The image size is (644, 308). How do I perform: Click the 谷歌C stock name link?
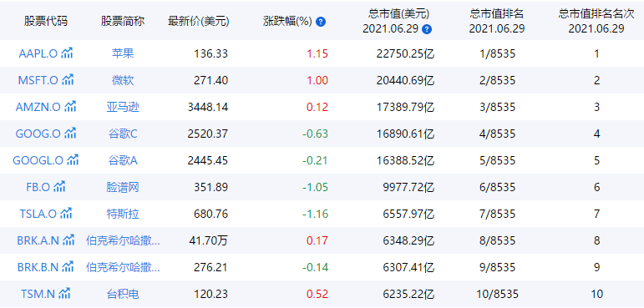point(123,134)
